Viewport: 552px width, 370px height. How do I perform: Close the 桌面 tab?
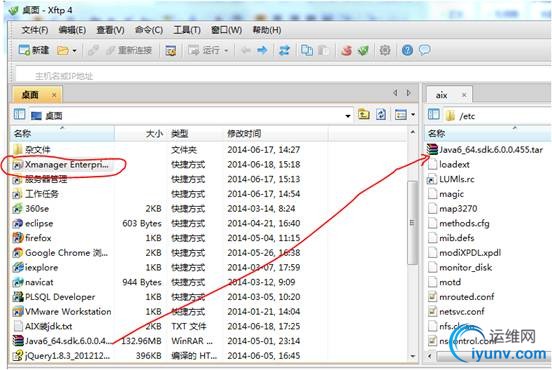tap(54, 95)
